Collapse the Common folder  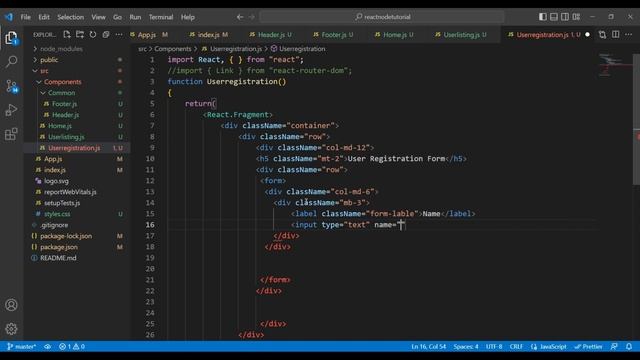point(61,93)
